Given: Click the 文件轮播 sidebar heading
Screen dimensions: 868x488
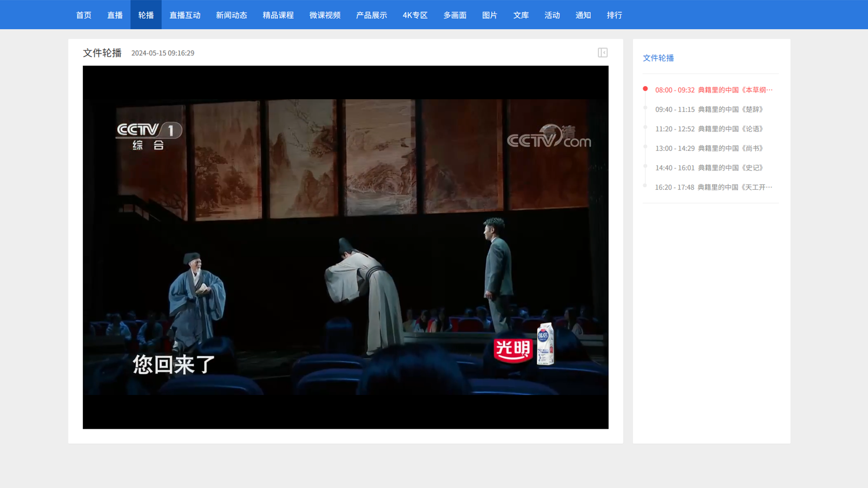Looking at the screenshot, I should pyautogui.click(x=658, y=58).
